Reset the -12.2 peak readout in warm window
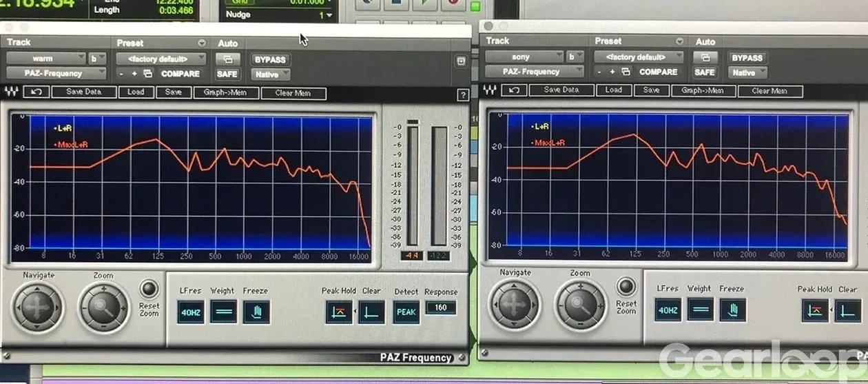 click(x=440, y=256)
